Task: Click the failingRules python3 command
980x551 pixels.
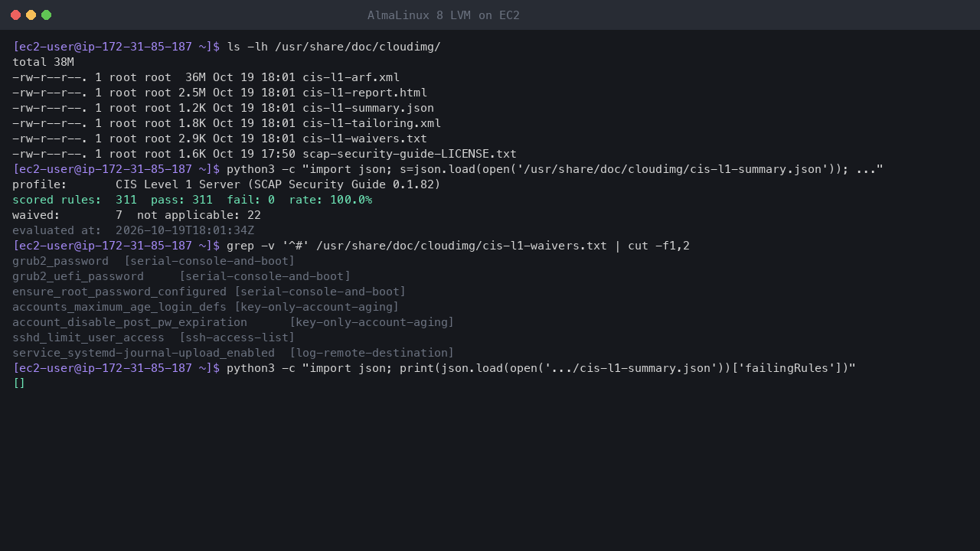Action: [541, 368]
